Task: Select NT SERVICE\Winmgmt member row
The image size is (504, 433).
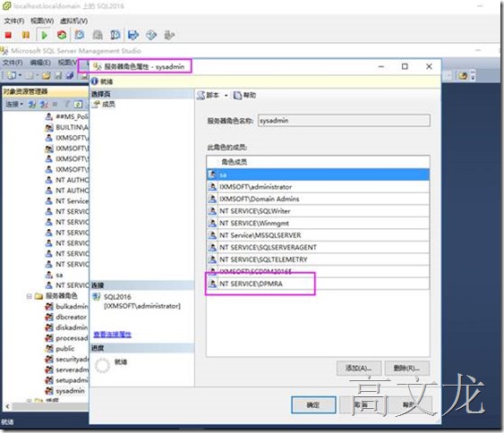Action: coord(318,224)
